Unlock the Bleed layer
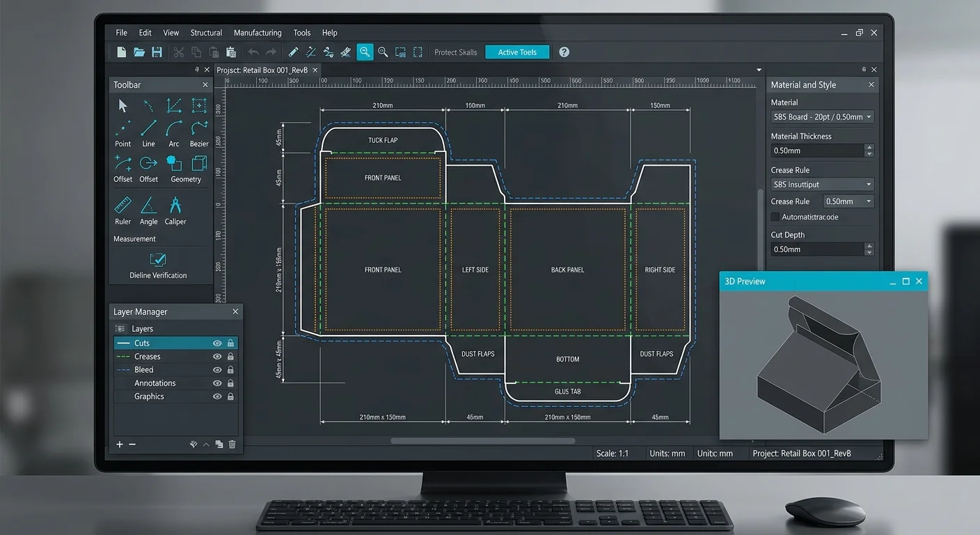The width and height of the screenshot is (980, 535). coord(230,369)
